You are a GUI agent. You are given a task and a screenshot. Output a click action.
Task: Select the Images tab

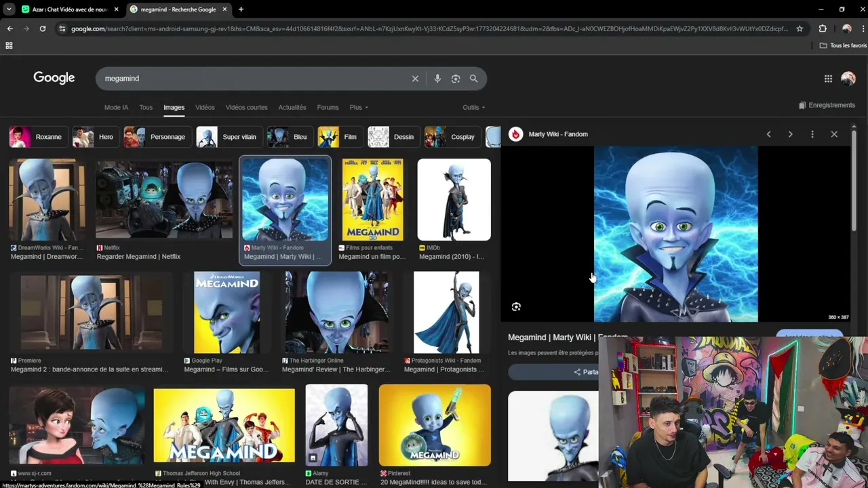point(174,107)
